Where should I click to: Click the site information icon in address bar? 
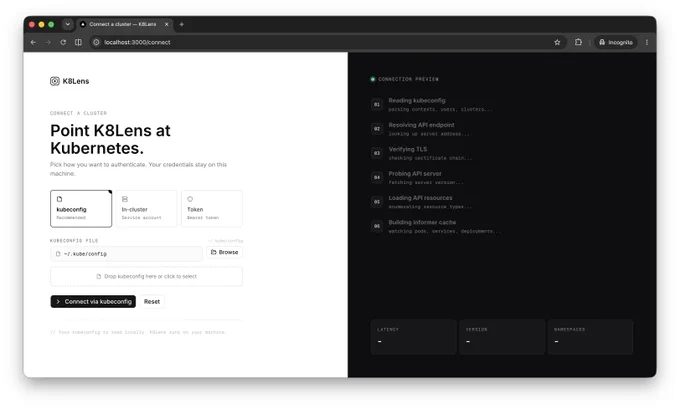[x=96, y=42]
